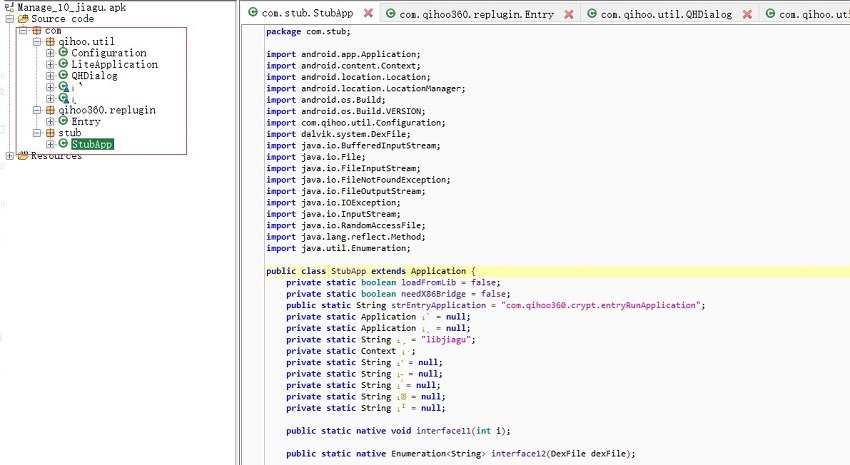The image size is (850, 465).
Task: Collapse the Source code node
Action: (x=10, y=19)
